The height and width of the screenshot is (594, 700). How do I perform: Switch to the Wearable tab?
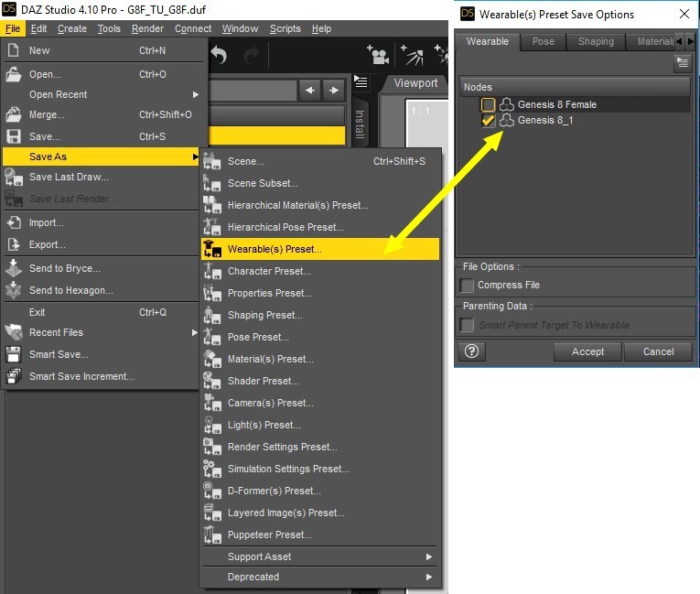[488, 41]
